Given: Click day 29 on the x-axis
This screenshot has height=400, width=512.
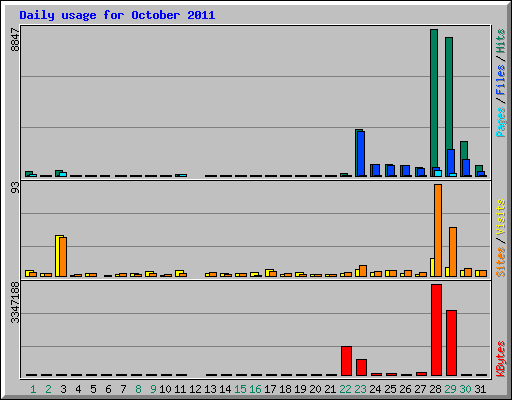Looking at the screenshot, I should point(450,389).
